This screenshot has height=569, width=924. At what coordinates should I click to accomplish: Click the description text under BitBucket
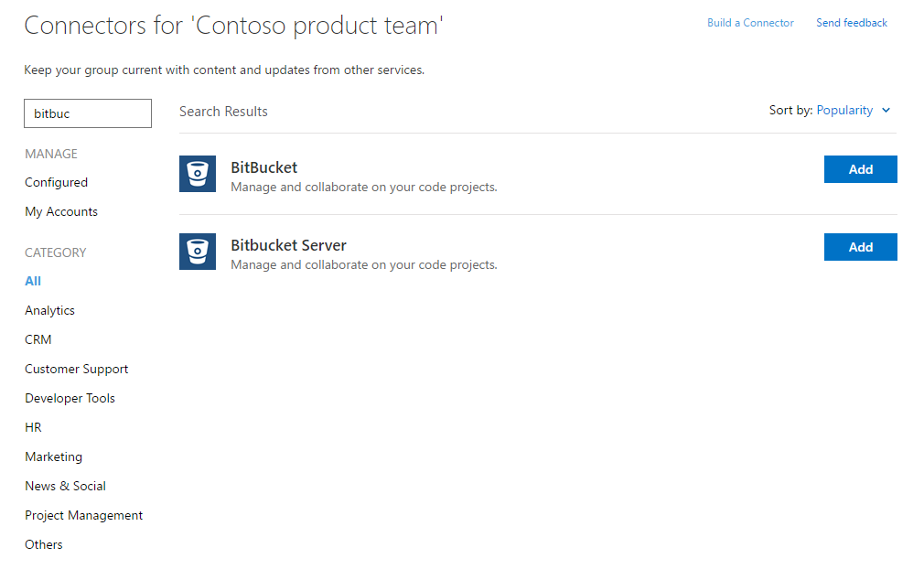point(364,188)
